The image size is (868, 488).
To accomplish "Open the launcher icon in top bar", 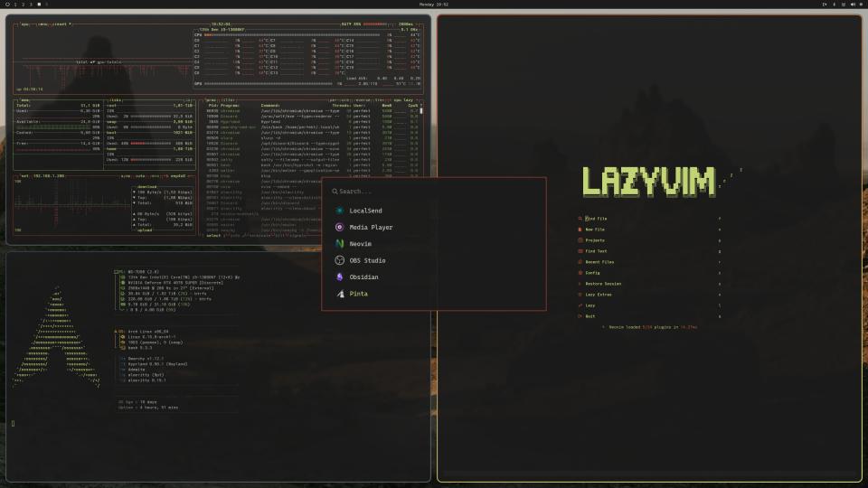I will click(x=7, y=5).
